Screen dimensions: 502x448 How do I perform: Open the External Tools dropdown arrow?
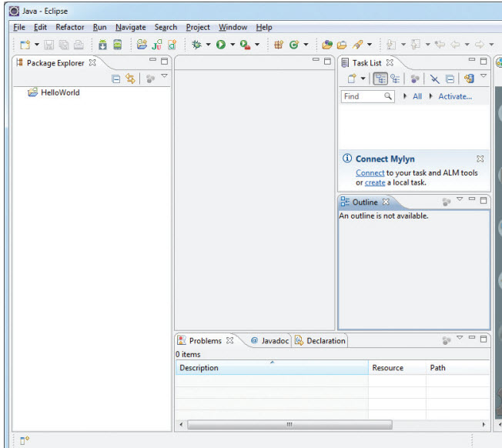pyautogui.click(x=256, y=45)
